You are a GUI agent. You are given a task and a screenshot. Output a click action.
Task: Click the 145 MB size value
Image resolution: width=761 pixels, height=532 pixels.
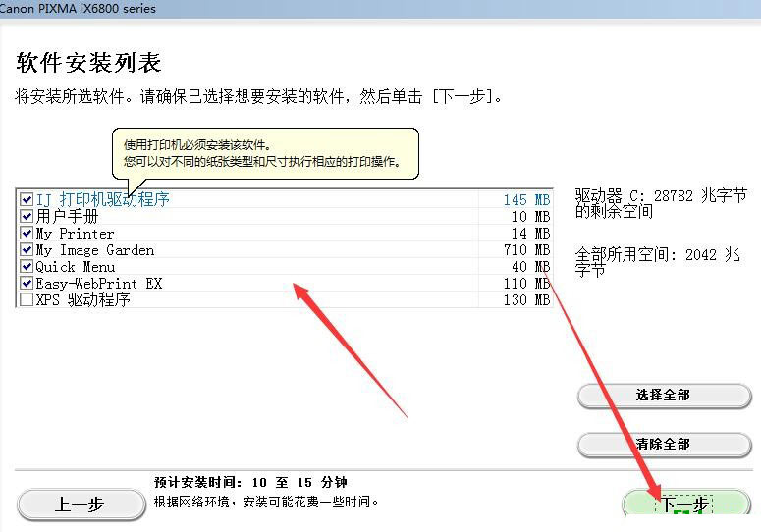[x=526, y=200]
